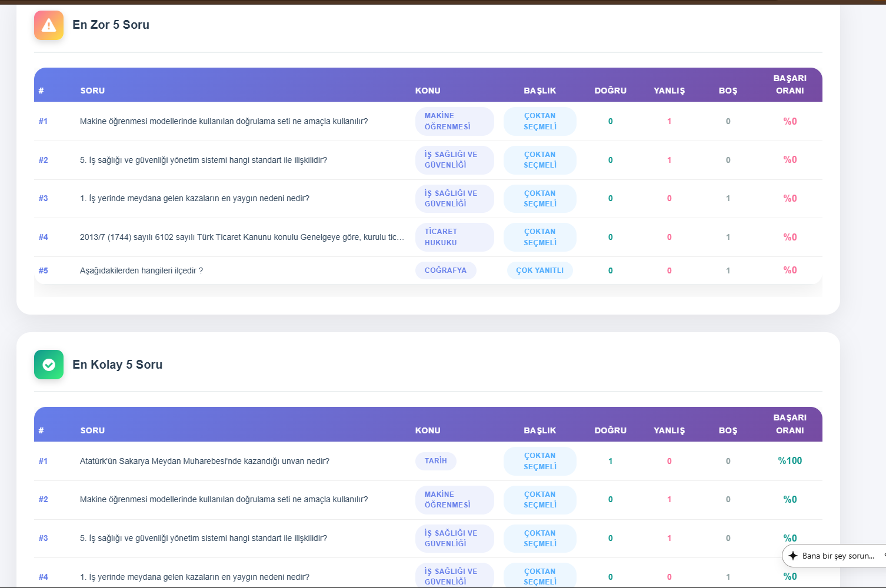Click the ÇOK YANITLI type badge
This screenshot has height=588, width=886.
point(539,270)
